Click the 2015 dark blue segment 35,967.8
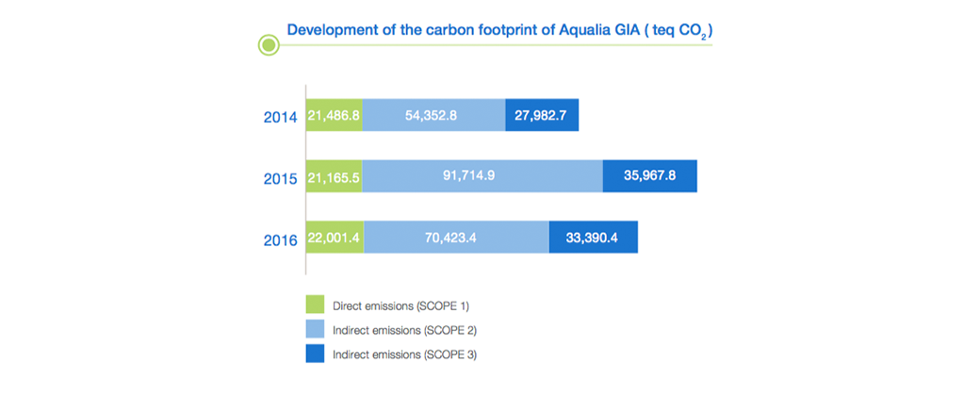 [649, 175]
